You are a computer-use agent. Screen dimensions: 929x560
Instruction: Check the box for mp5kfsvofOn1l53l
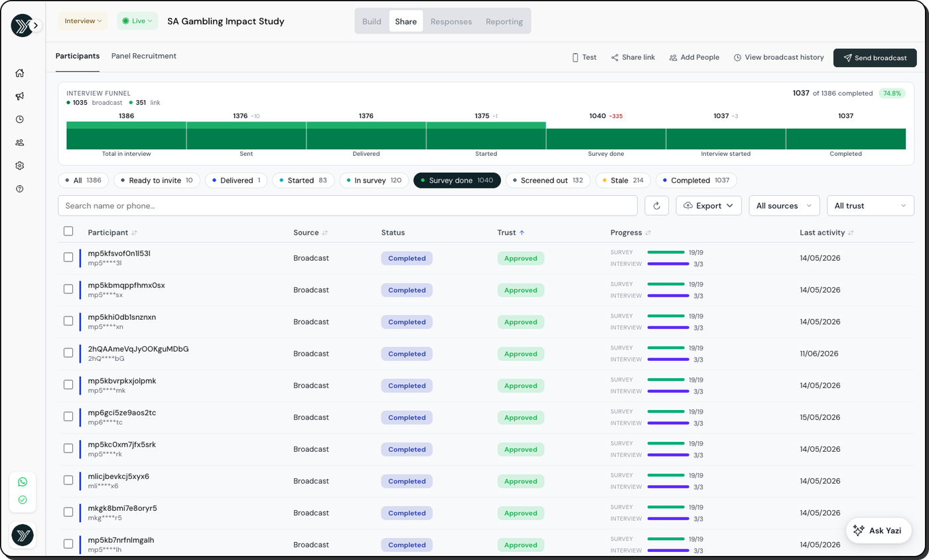(68, 257)
